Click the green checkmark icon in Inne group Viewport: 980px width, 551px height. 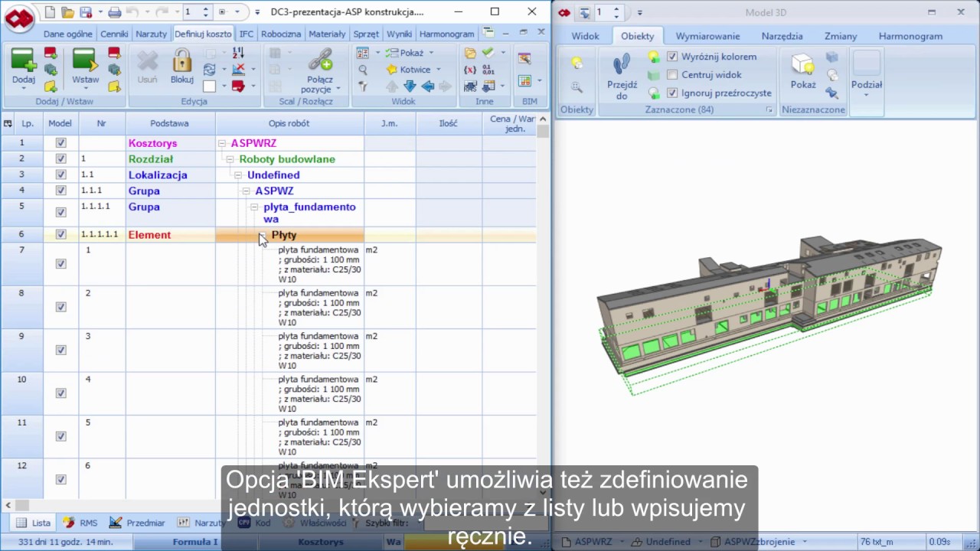(x=488, y=53)
